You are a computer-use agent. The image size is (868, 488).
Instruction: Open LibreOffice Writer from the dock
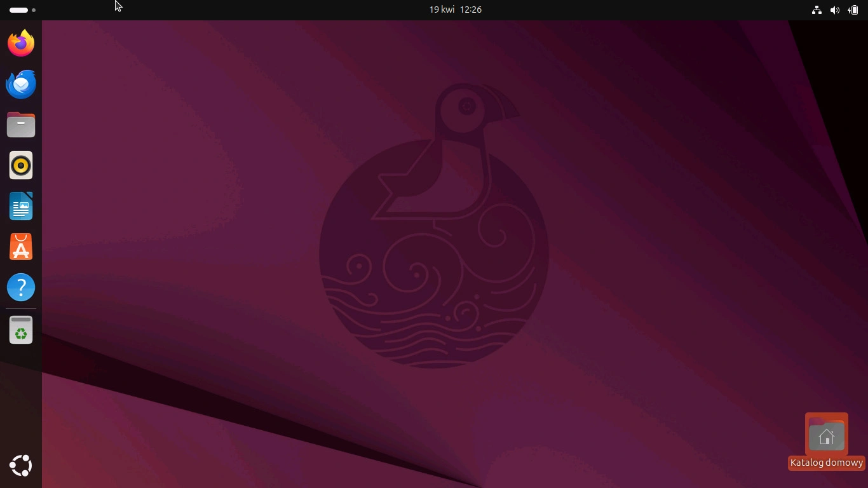(x=21, y=206)
